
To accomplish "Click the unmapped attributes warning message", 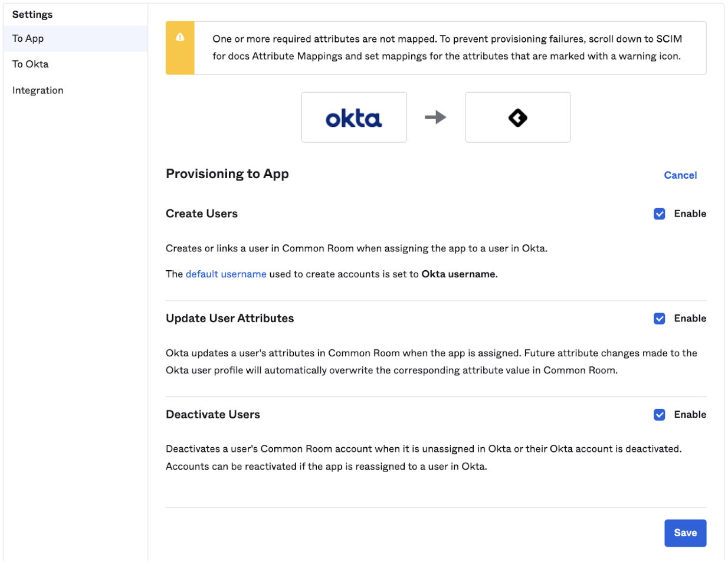I will click(x=447, y=48).
